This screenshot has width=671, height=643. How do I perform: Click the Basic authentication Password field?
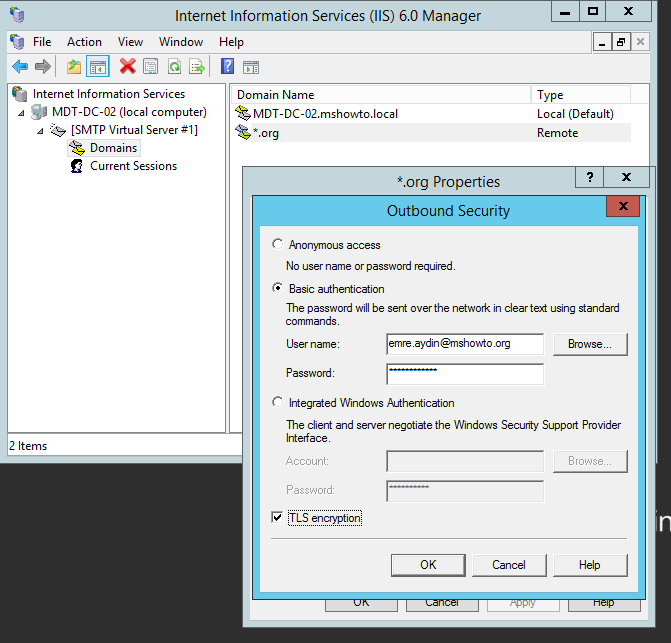tap(465, 374)
